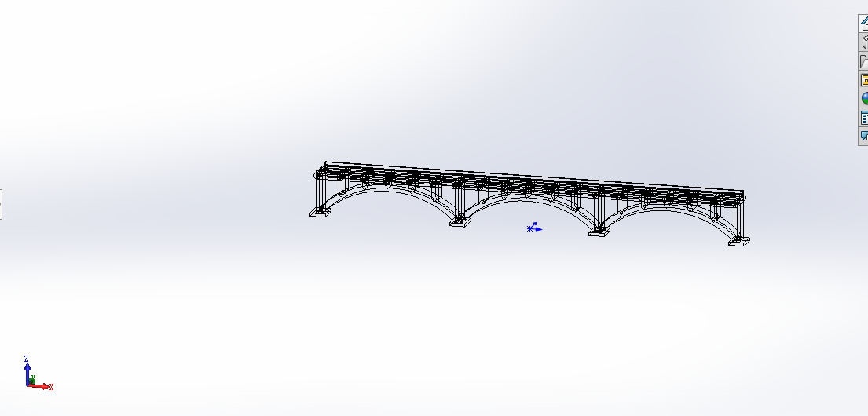
Task: Click the red X axis of triad
Action: pyautogui.click(x=40, y=386)
